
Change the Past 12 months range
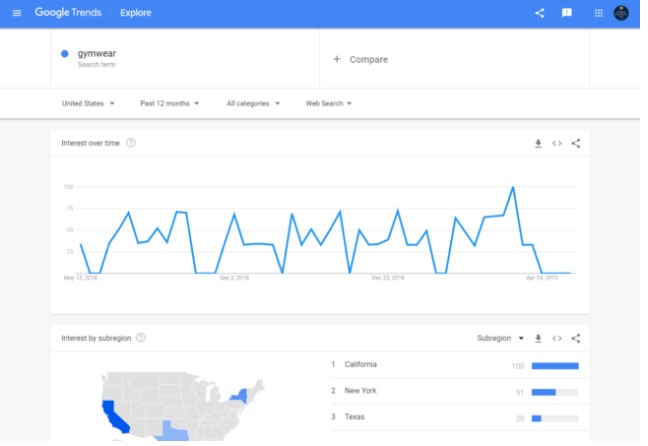[x=169, y=103]
